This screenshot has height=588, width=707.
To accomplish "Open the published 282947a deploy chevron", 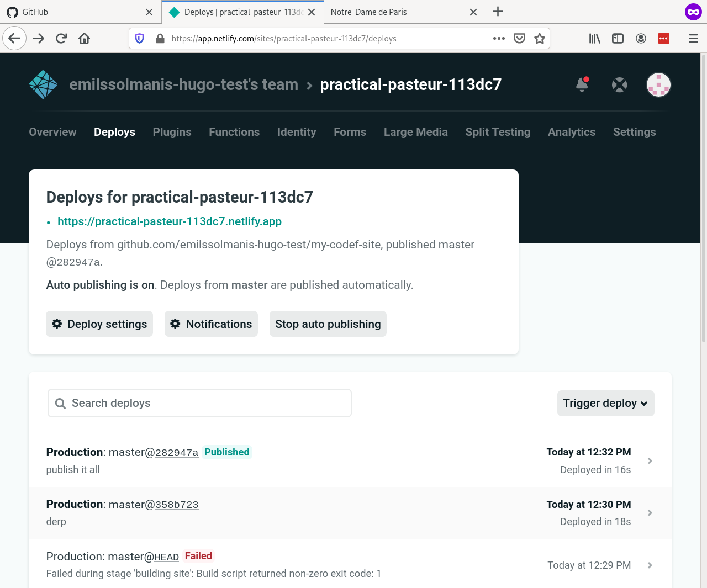I will (x=650, y=461).
